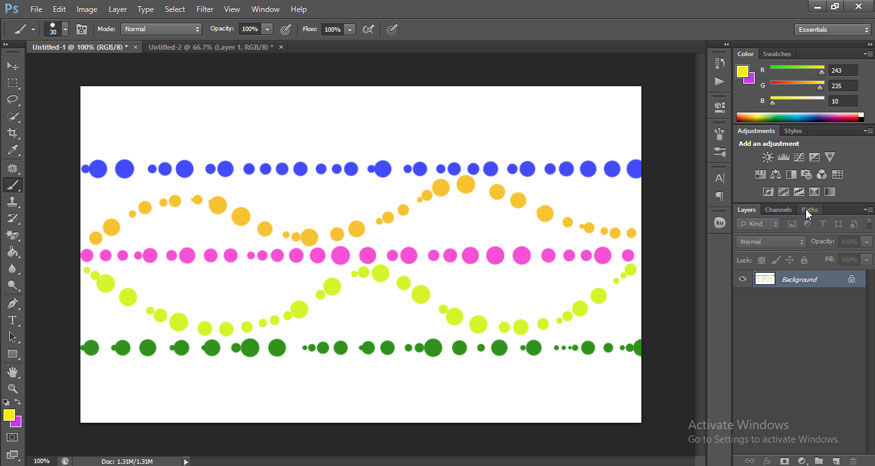Viewport: 875px width, 466px height.
Task: Select the Rectangular Marquee tool
Action: [13, 83]
